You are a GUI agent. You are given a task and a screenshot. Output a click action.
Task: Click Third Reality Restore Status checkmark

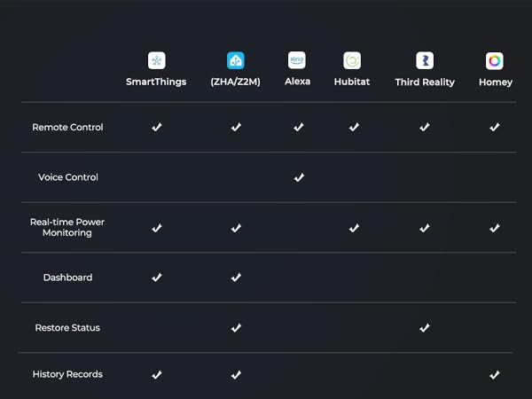tap(425, 328)
